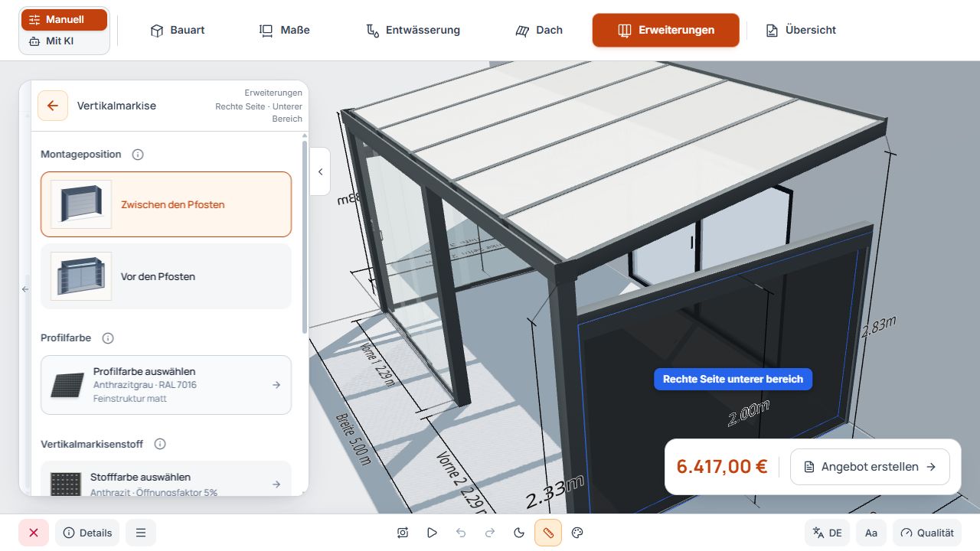This screenshot has width=980, height=551.
Task: Open Profilfarbe auswählen selector
Action: pyautogui.click(x=166, y=385)
